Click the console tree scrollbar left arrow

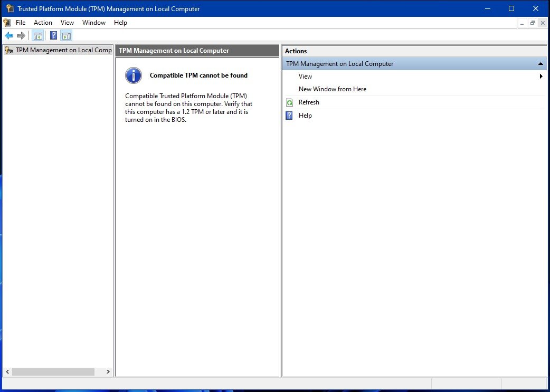click(x=7, y=372)
